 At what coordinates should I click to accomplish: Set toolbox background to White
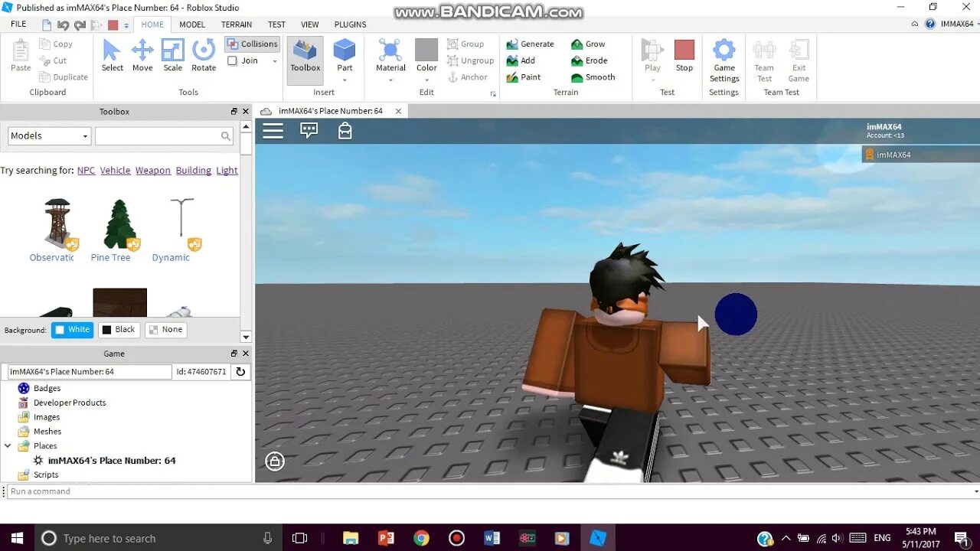72,330
